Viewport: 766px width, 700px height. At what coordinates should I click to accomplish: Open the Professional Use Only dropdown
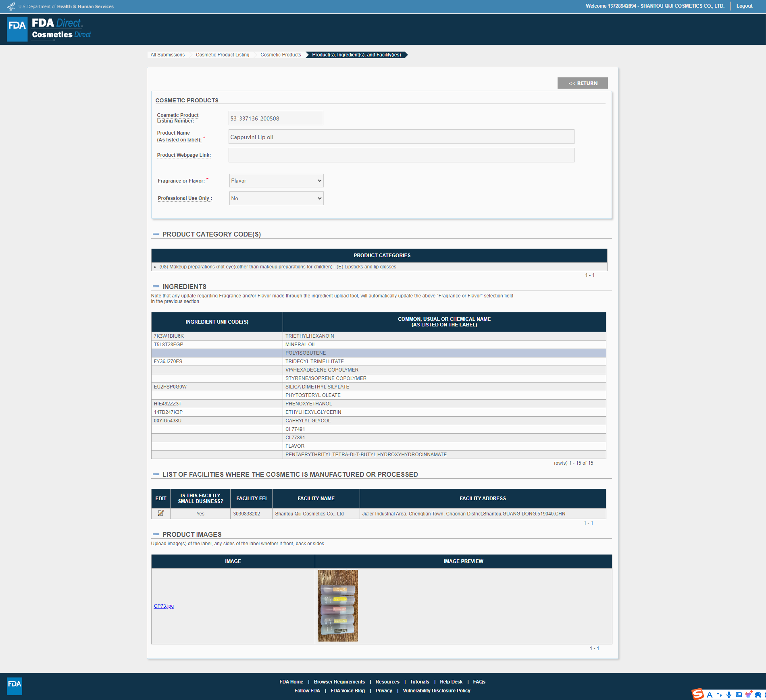276,198
